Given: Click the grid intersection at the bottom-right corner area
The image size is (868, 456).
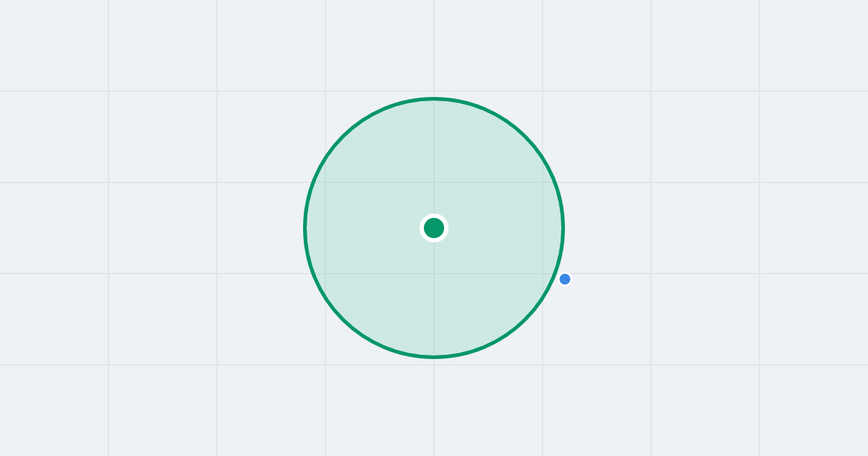Looking at the screenshot, I should [x=759, y=365].
